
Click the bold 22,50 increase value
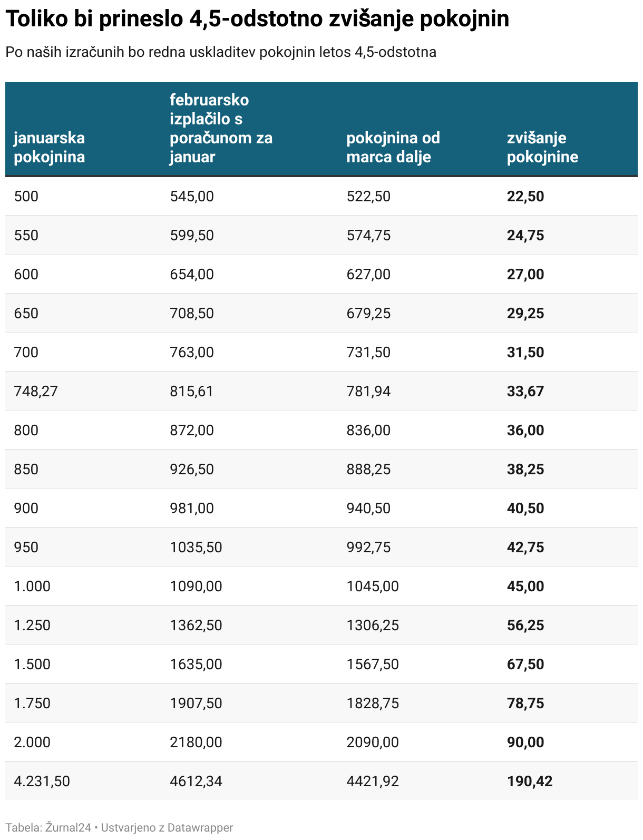(x=525, y=196)
